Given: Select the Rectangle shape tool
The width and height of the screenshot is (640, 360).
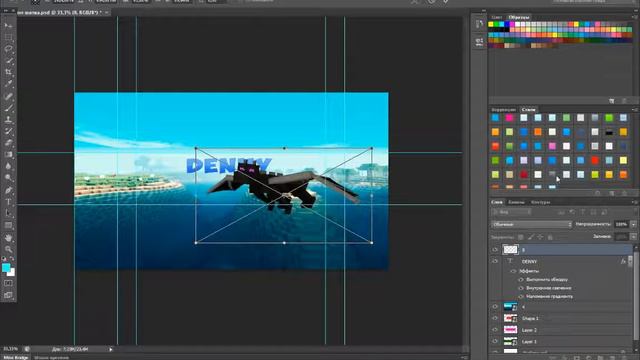Looking at the screenshot, I should [8, 225].
